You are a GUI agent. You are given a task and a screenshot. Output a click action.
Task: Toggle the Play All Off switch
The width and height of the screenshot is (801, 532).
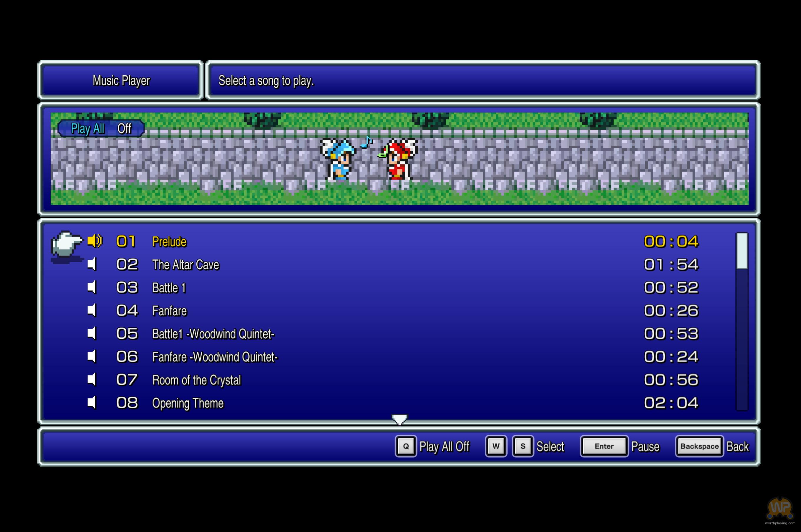click(101, 129)
